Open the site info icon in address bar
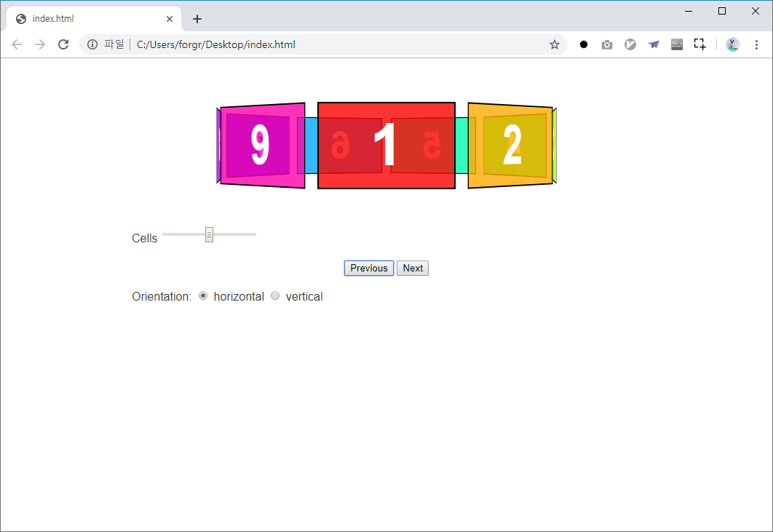Image resolution: width=773 pixels, height=532 pixels. (x=92, y=44)
